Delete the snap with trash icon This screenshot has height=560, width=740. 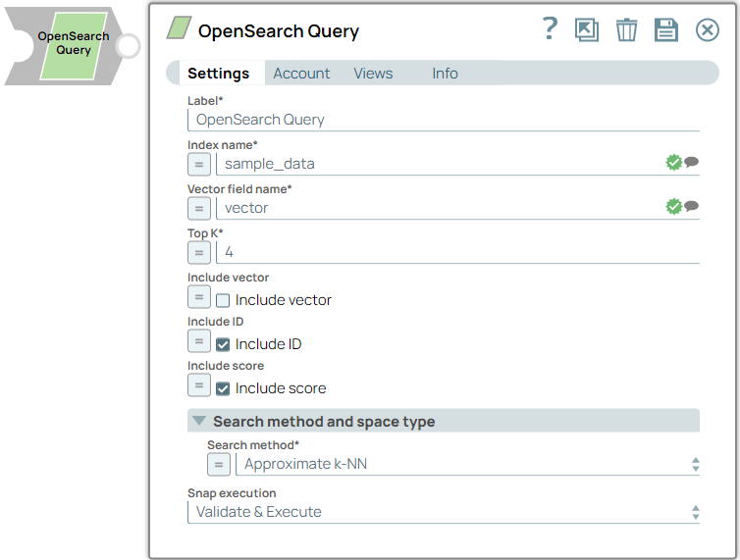(627, 30)
